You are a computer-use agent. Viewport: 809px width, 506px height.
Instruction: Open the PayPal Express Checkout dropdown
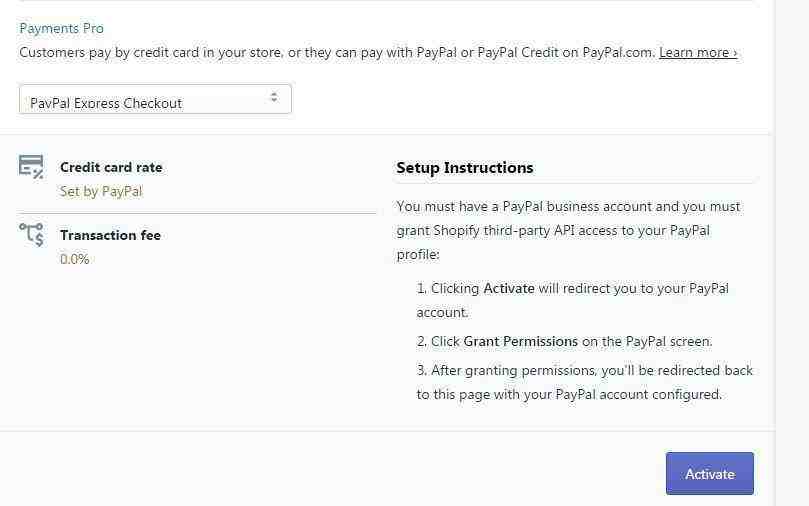[155, 99]
